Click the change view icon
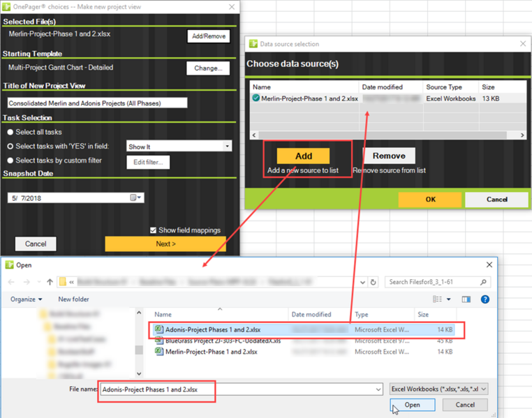532x418 pixels. (437, 299)
